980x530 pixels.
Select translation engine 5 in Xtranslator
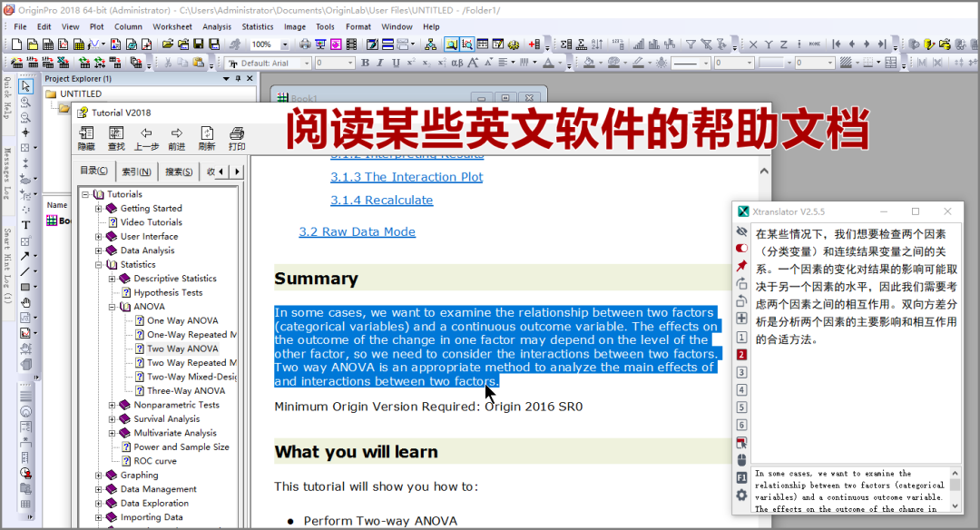point(742,407)
